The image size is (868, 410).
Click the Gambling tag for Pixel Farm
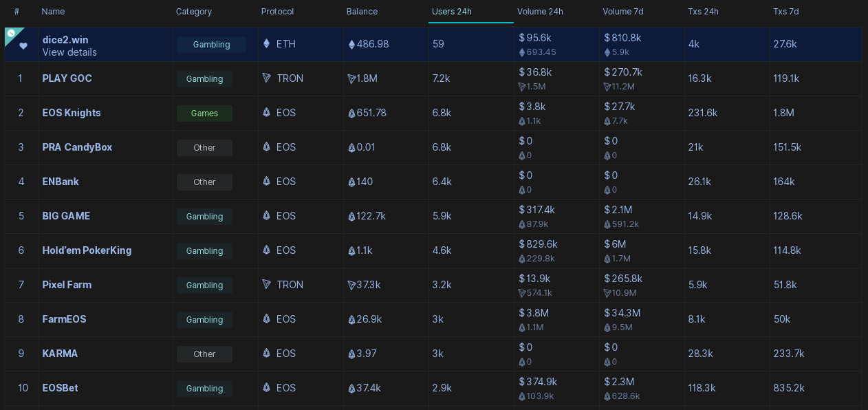pos(204,285)
